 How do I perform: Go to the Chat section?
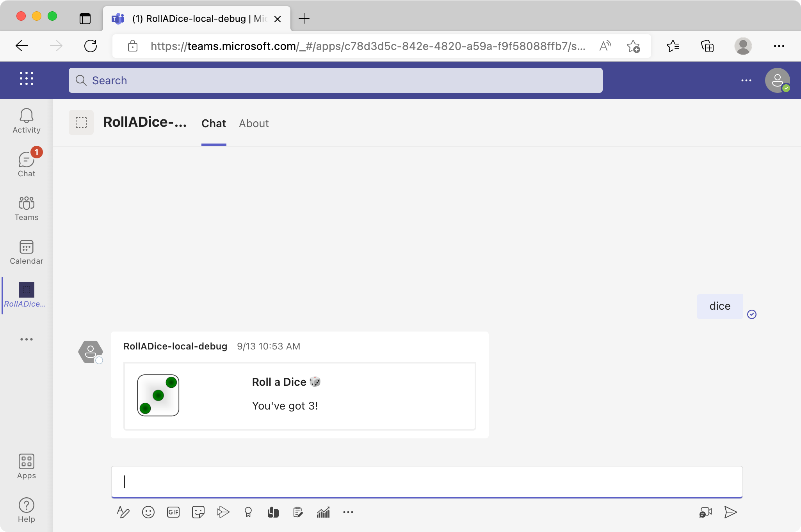coord(26,164)
